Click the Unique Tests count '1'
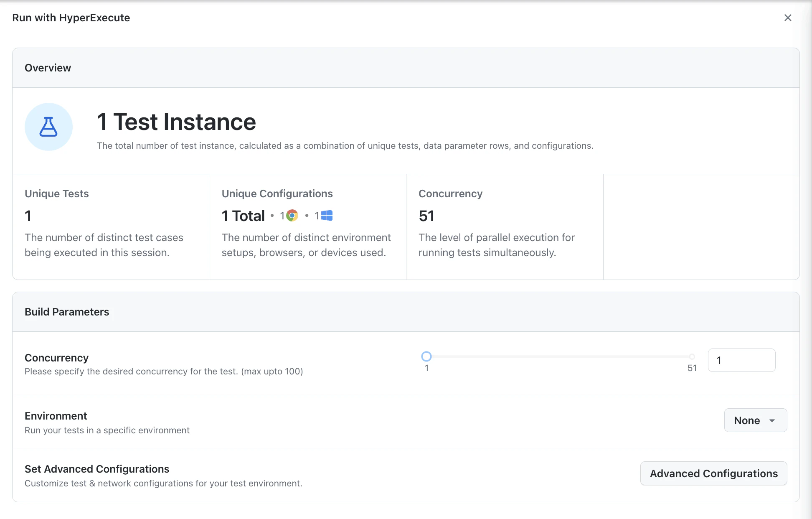The image size is (812, 519). coord(28,216)
